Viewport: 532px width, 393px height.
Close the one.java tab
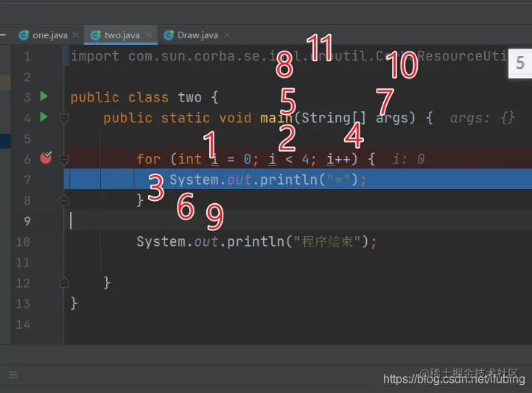point(76,35)
